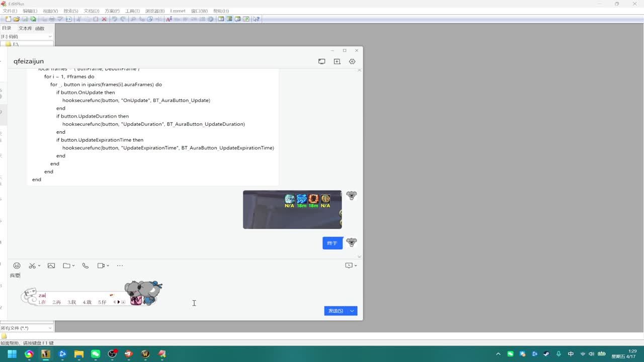This screenshot has height=362, width=644.
Task: Select IME candidate 3.载
Action: pos(72,302)
